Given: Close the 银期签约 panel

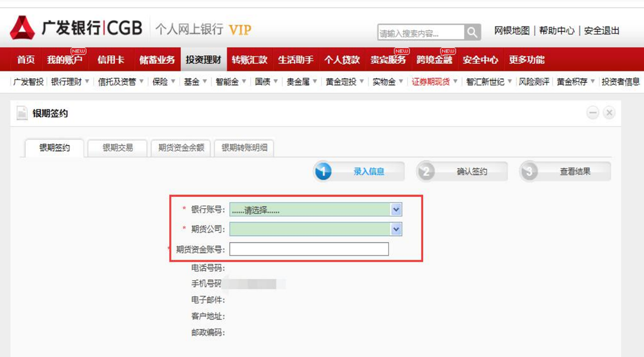Looking at the screenshot, I should click(609, 113).
